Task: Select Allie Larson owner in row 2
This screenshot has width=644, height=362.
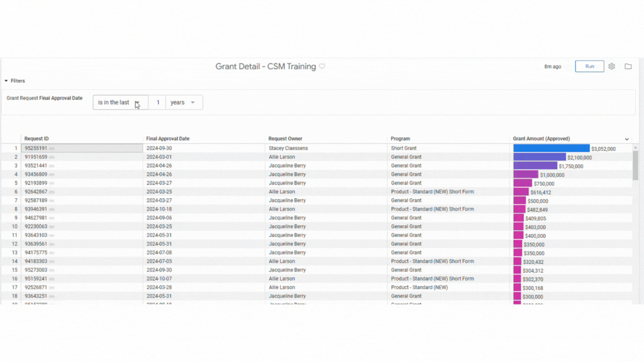Action: click(x=281, y=157)
